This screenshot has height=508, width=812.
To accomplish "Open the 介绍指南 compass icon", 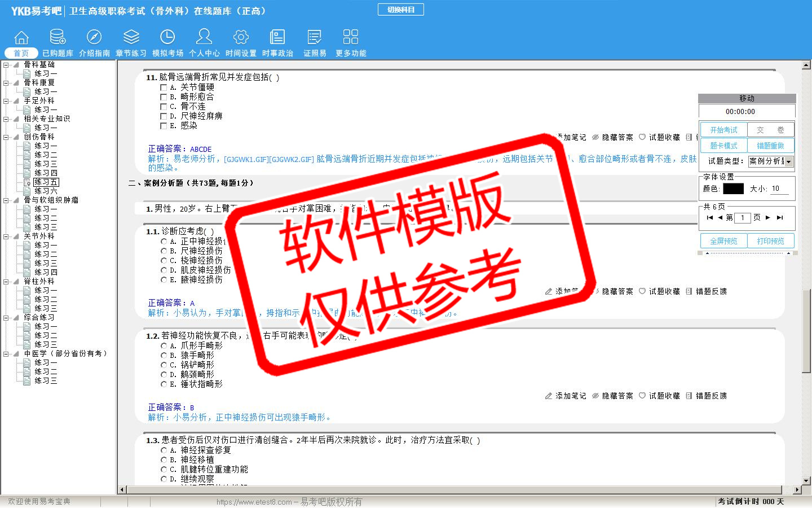I will pos(94,37).
